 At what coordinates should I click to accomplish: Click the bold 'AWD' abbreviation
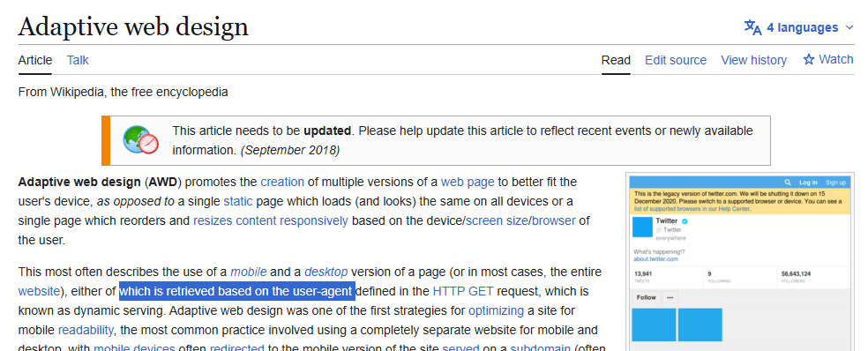(163, 182)
